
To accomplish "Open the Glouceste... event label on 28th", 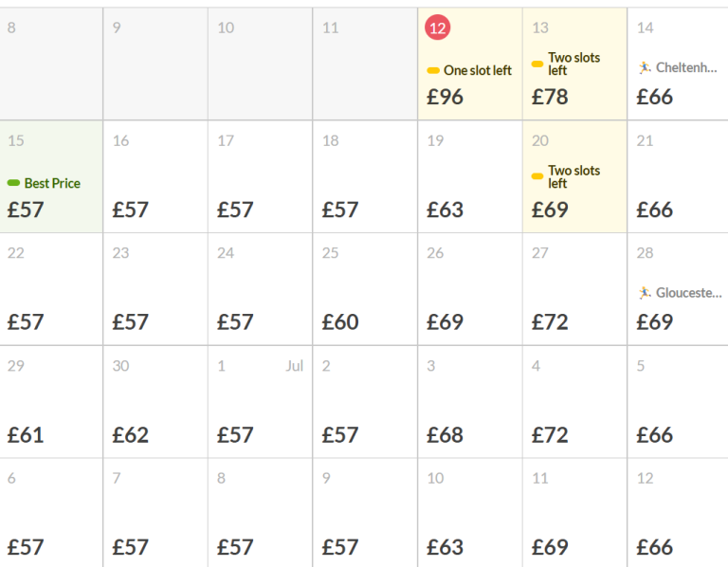I will tap(688, 293).
